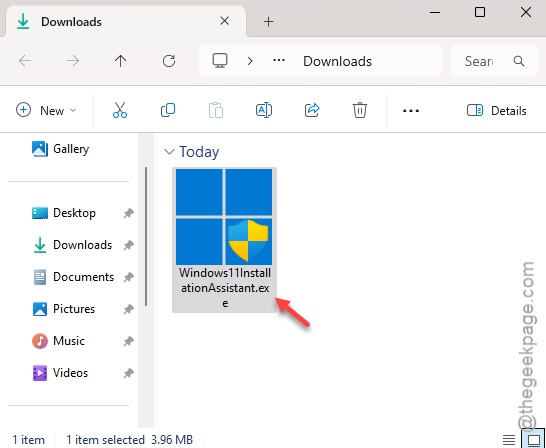Click the Today group label
The height and width of the screenshot is (448, 546).
[199, 152]
